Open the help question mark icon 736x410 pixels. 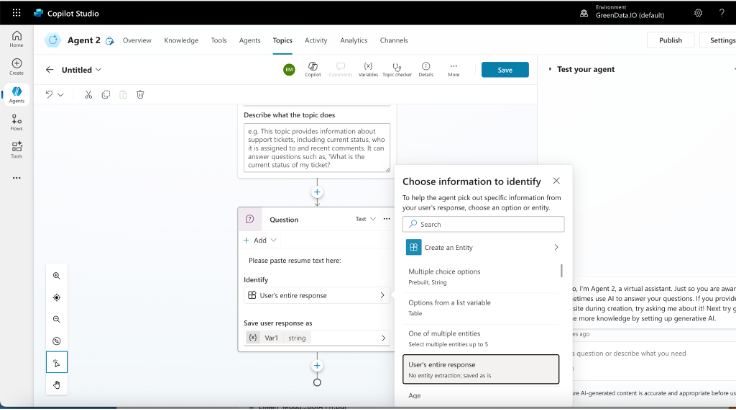click(721, 13)
